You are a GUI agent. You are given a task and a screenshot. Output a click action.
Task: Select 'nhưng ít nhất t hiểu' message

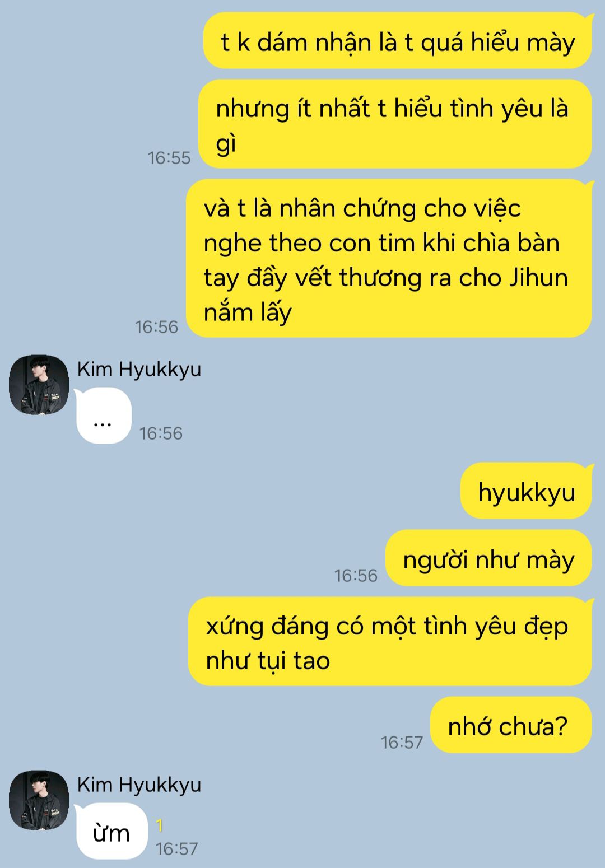(x=395, y=124)
